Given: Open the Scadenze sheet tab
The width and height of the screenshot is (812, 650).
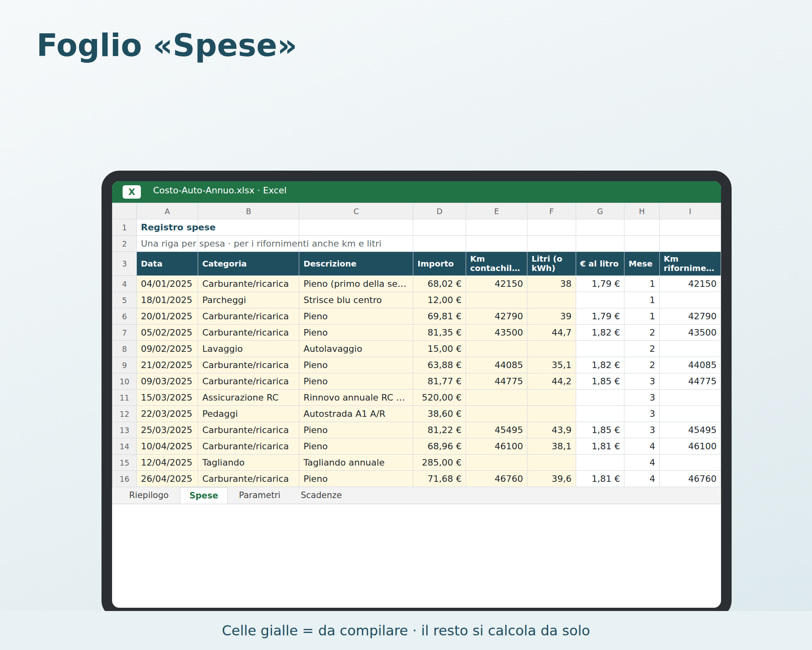Looking at the screenshot, I should pyautogui.click(x=321, y=495).
